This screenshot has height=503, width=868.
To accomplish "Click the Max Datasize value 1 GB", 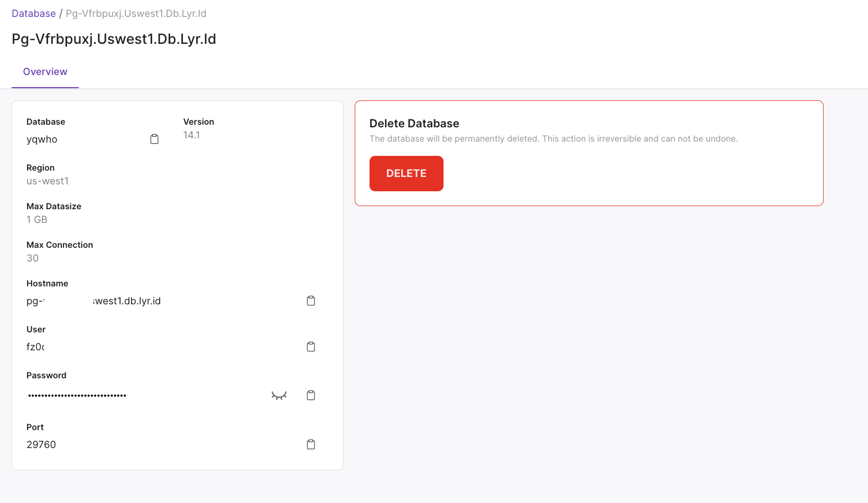I will [36, 219].
